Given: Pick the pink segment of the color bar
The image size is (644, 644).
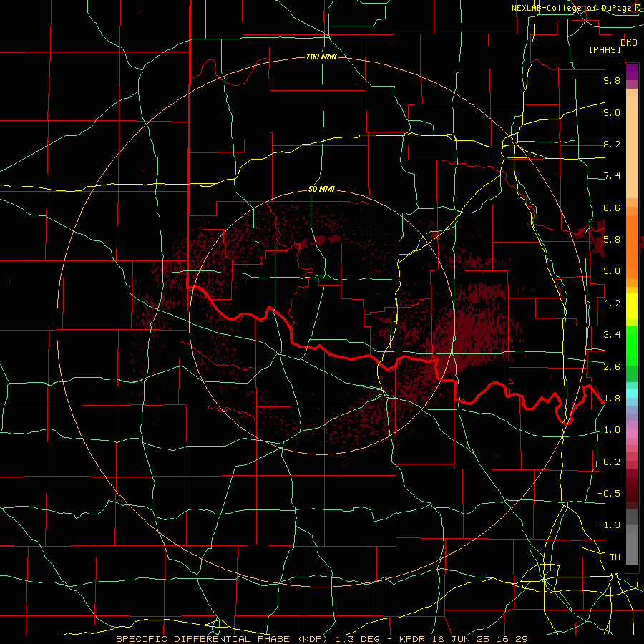Looking at the screenshot, I should (x=632, y=434).
